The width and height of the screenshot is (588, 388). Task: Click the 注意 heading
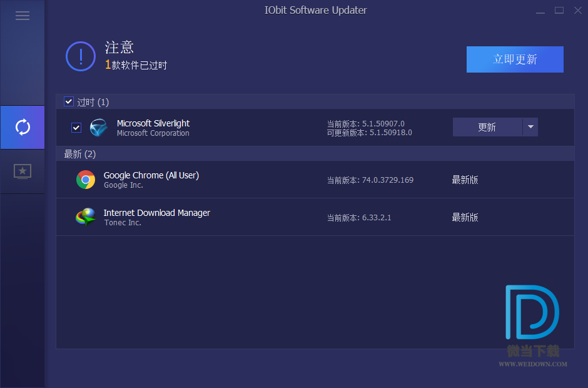pos(119,48)
